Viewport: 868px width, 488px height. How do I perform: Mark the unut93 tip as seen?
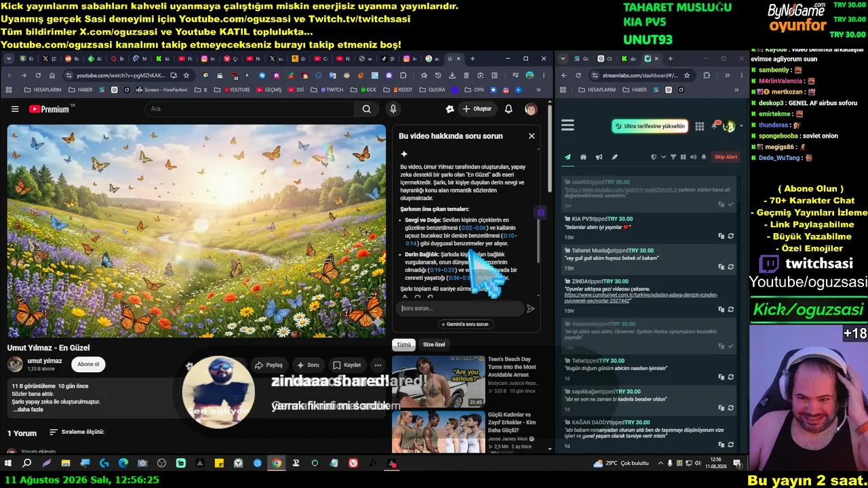point(730,205)
